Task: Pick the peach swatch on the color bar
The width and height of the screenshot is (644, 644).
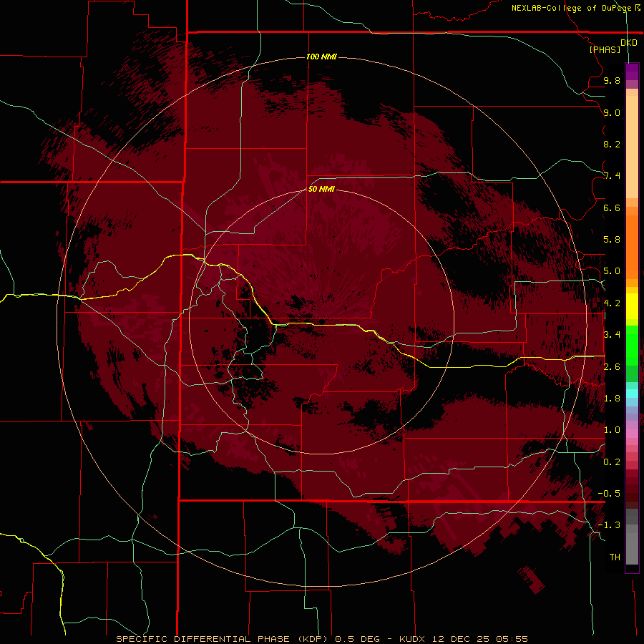Action: pyautogui.click(x=632, y=146)
